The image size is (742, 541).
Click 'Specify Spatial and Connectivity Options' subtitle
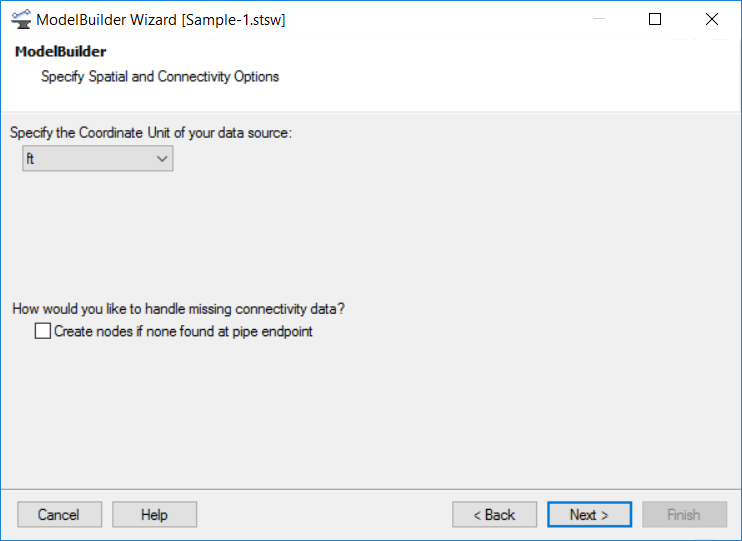coord(160,77)
